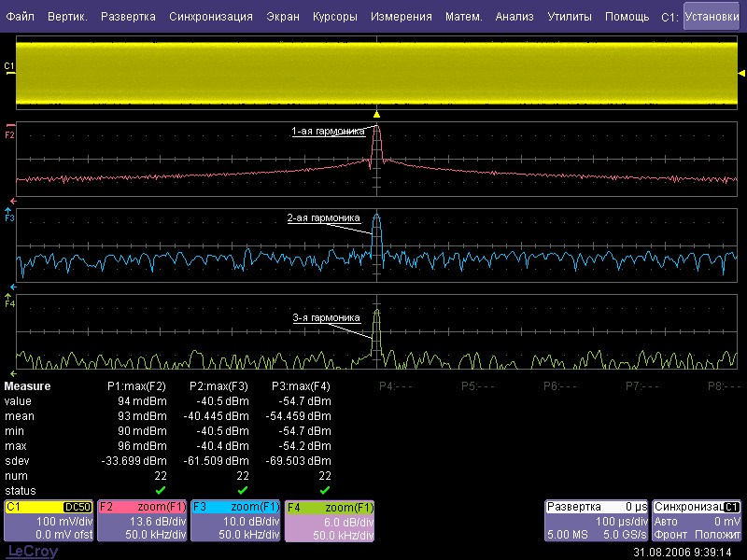Image resolution: width=747 pixels, height=560 pixels.
Task: Click the LeCroy logo
Action: coord(32,552)
